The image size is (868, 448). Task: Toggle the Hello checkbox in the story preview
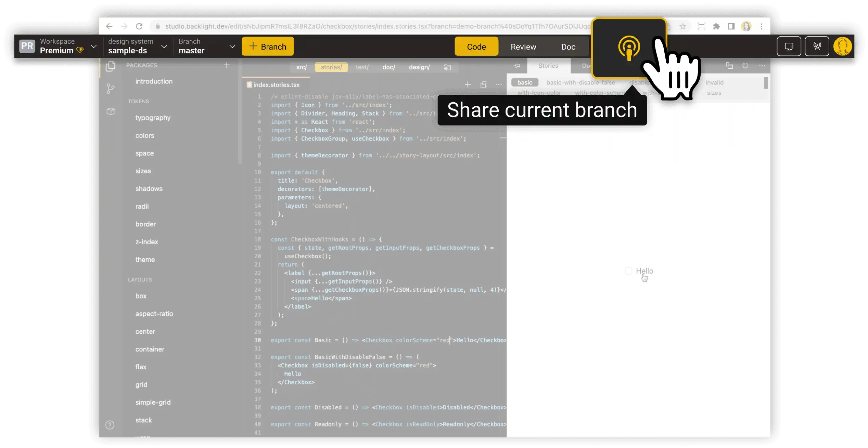pos(629,271)
